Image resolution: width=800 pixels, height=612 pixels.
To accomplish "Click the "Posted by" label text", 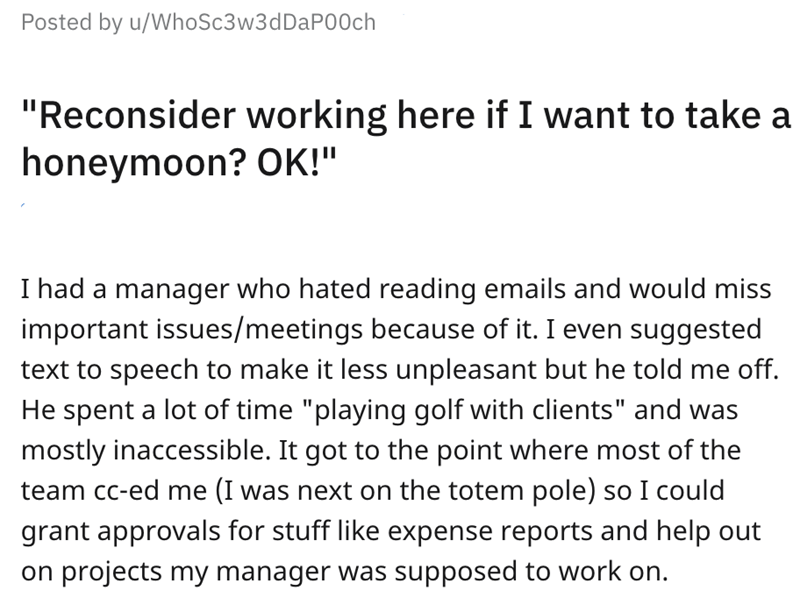I will click(72, 23).
